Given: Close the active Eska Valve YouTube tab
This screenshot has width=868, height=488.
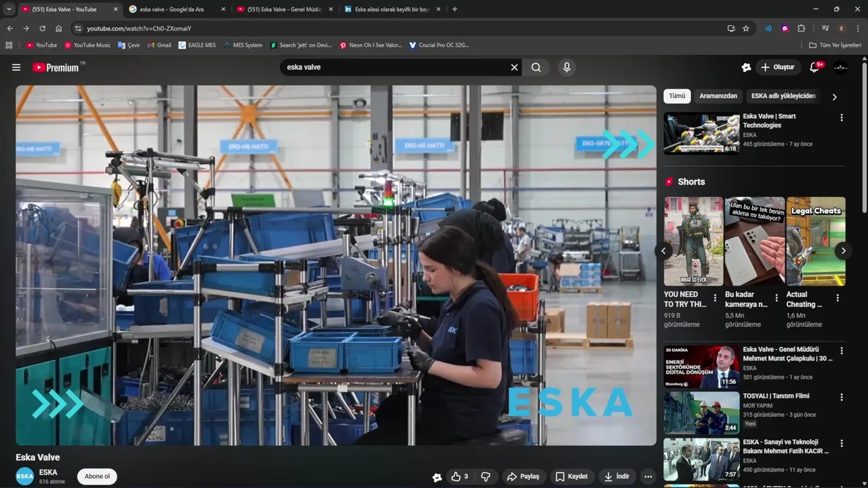Looking at the screenshot, I should click(x=115, y=9).
